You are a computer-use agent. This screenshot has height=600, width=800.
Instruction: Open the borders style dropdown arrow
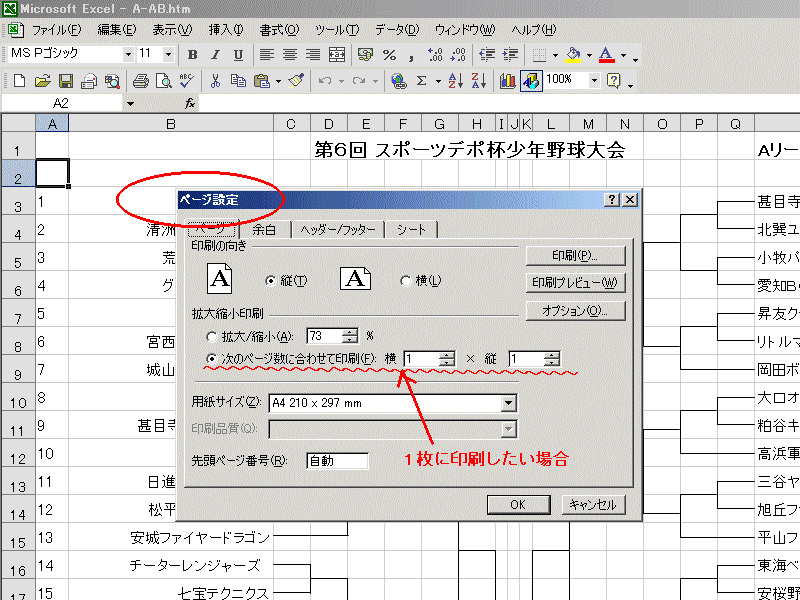(556, 55)
